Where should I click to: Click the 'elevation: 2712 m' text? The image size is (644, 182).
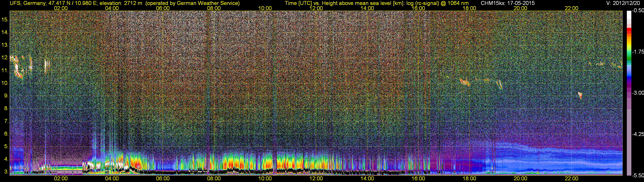(121, 3)
